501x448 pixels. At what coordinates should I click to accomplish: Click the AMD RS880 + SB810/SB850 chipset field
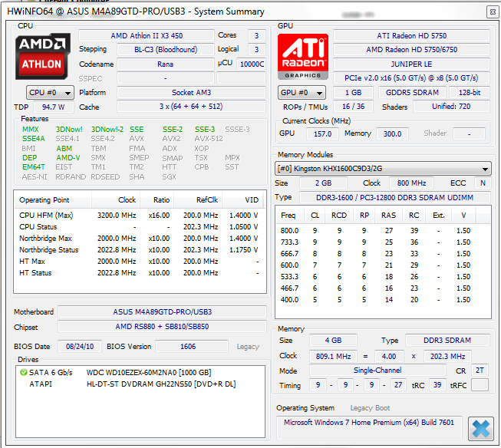[x=163, y=327]
